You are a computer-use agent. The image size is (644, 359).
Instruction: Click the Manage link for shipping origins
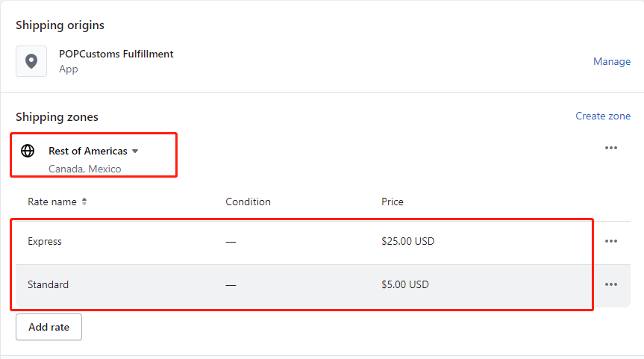click(x=612, y=61)
